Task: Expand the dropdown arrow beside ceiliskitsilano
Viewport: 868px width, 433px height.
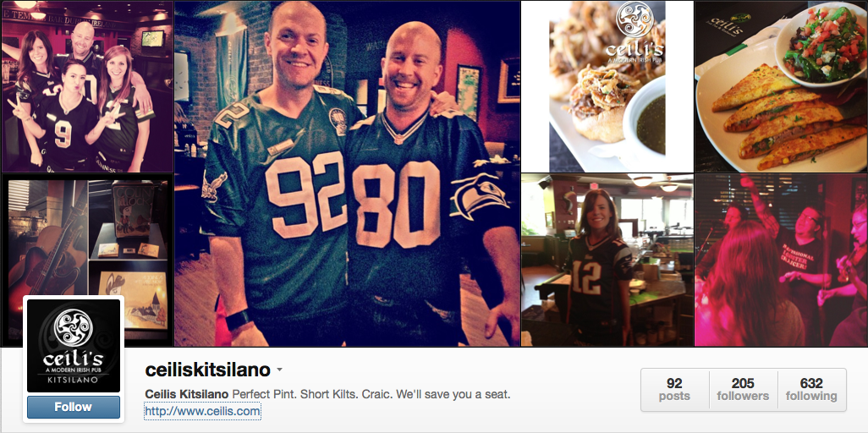Action: click(279, 370)
